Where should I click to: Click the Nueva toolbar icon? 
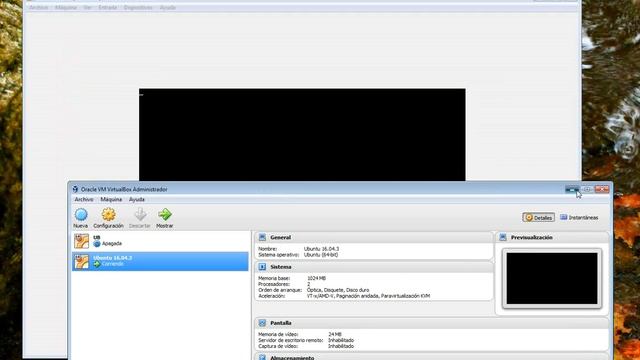[81, 214]
